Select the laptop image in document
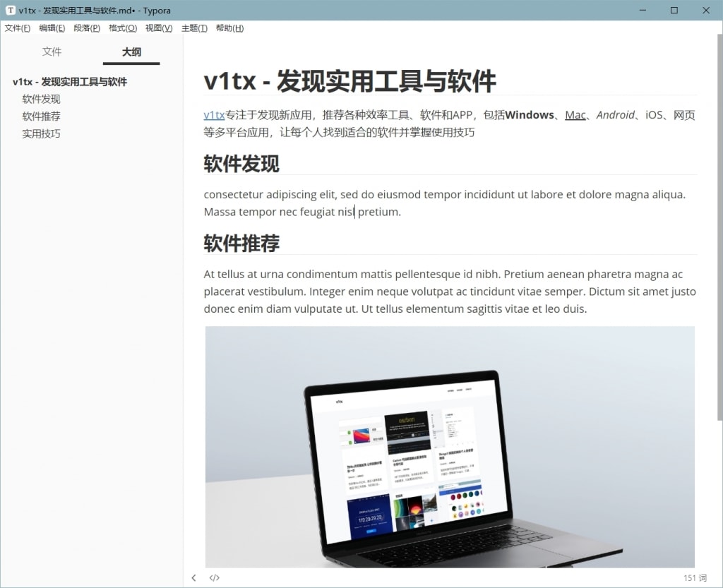 pyautogui.click(x=450, y=447)
